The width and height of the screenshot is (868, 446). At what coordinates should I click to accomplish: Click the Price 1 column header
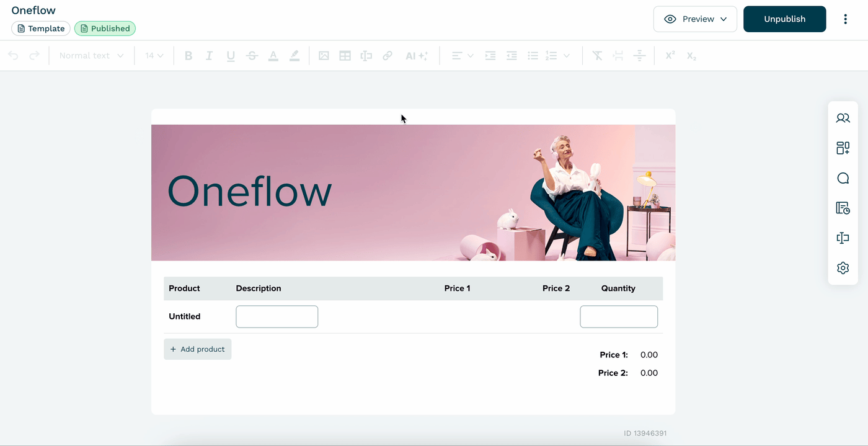click(458, 288)
